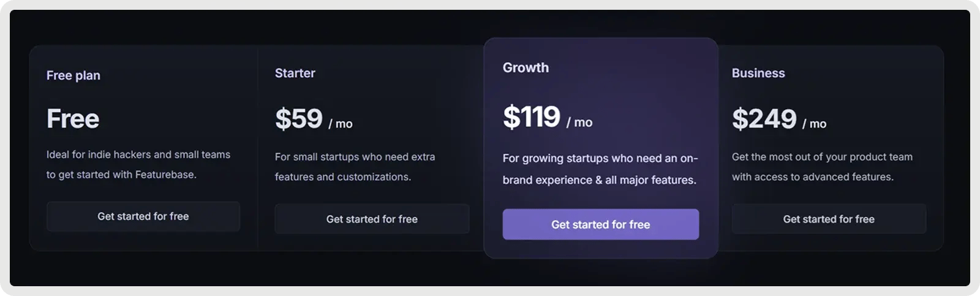Click the small startups description text
Screen dimensions: 980x296
tap(355, 167)
